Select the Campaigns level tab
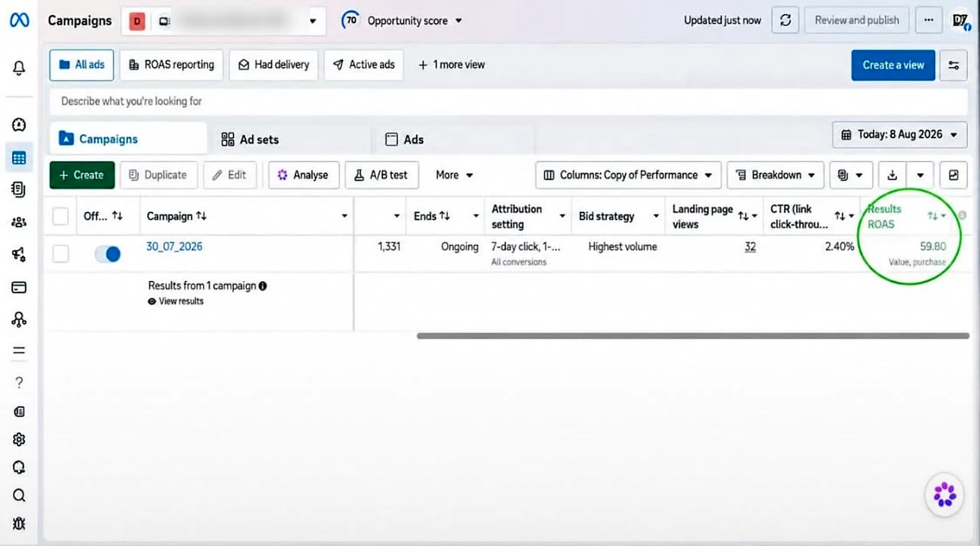 [x=128, y=139]
